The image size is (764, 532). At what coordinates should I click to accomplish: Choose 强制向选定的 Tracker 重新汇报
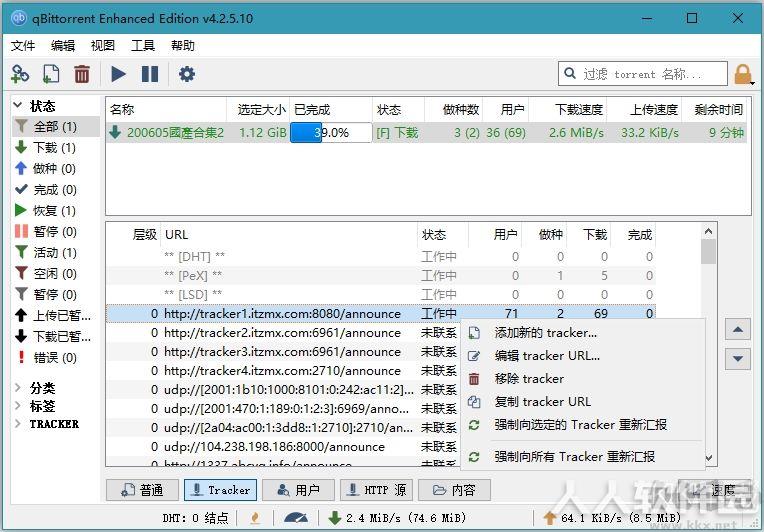(x=583, y=425)
